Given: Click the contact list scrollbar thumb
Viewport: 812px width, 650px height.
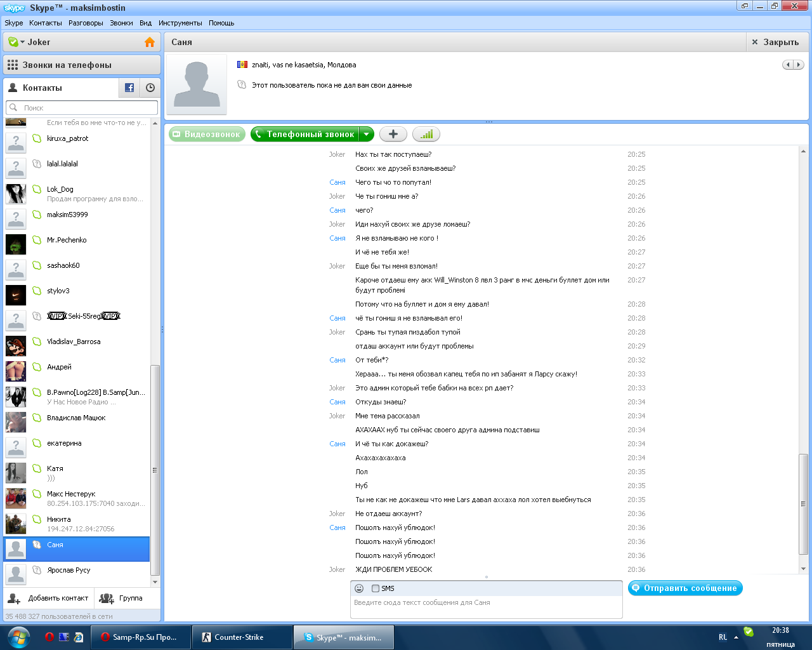Looking at the screenshot, I should [155, 470].
